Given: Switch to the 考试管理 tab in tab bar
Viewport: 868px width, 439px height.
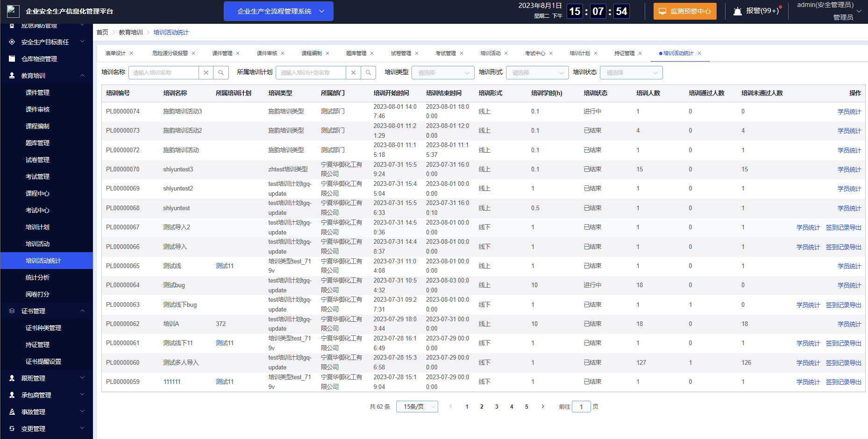Looking at the screenshot, I should [x=446, y=53].
